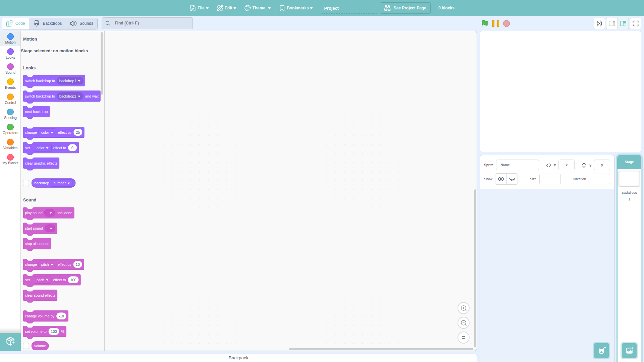Toggle sprite show with eye icon
This screenshot has height=362, width=644.
click(x=501, y=179)
